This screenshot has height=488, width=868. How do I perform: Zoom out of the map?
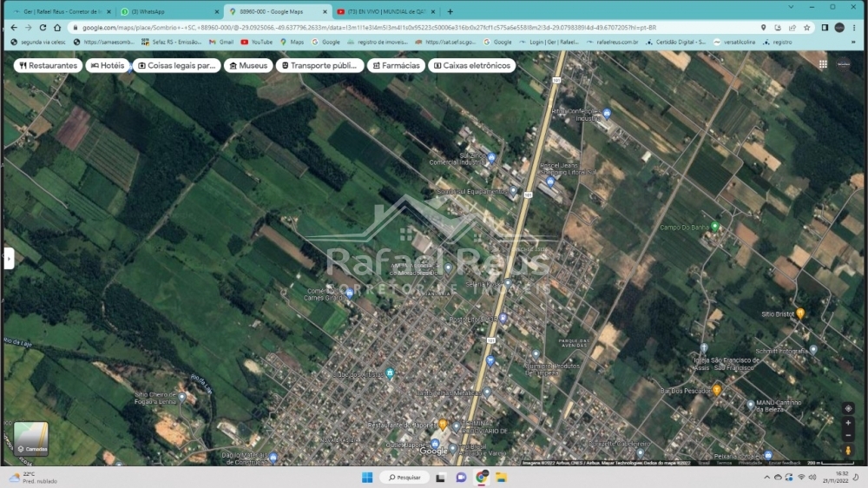click(848, 435)
